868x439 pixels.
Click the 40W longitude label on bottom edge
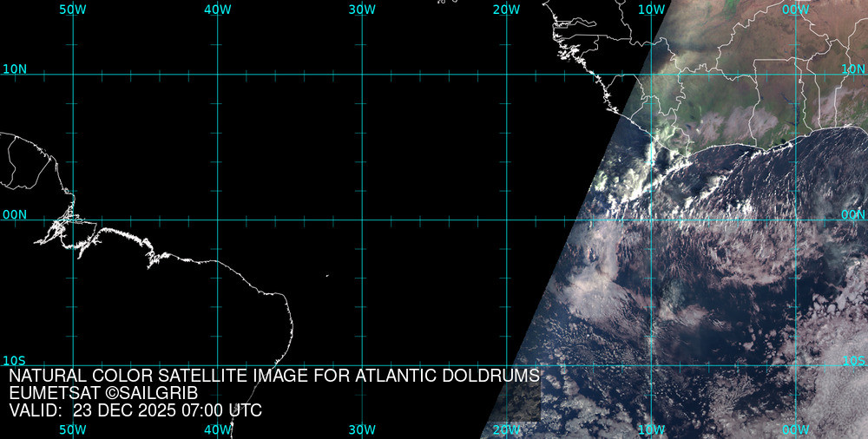click(218, 429)
